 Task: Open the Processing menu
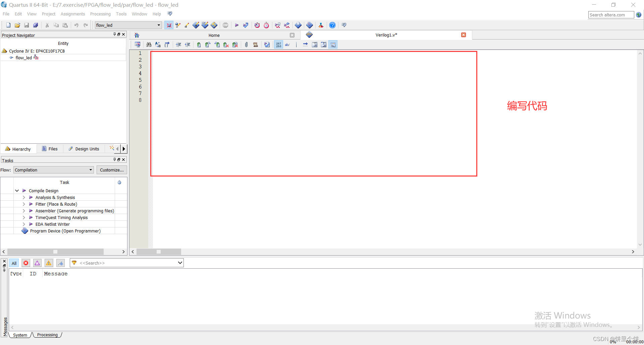click(100, 14)
